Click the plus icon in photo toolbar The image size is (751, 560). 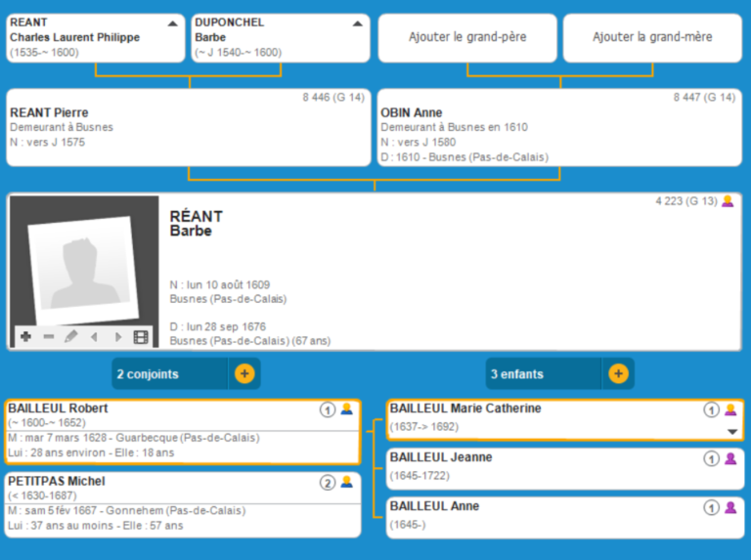click(x=25, y=337)
